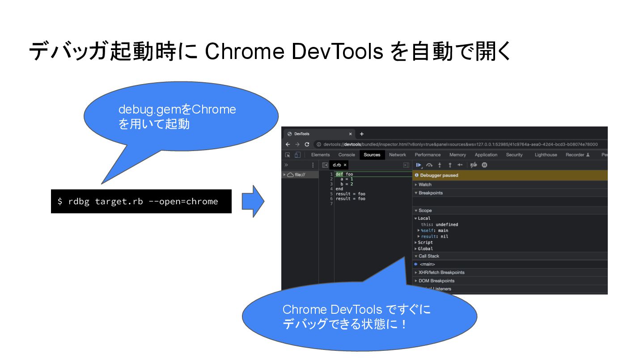Click the DevTools tab favicon

[x=289, y=134]
